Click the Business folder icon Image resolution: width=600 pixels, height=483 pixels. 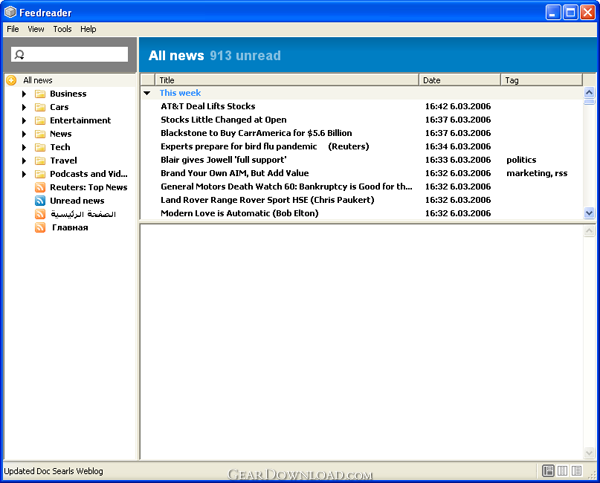[40, 94]
